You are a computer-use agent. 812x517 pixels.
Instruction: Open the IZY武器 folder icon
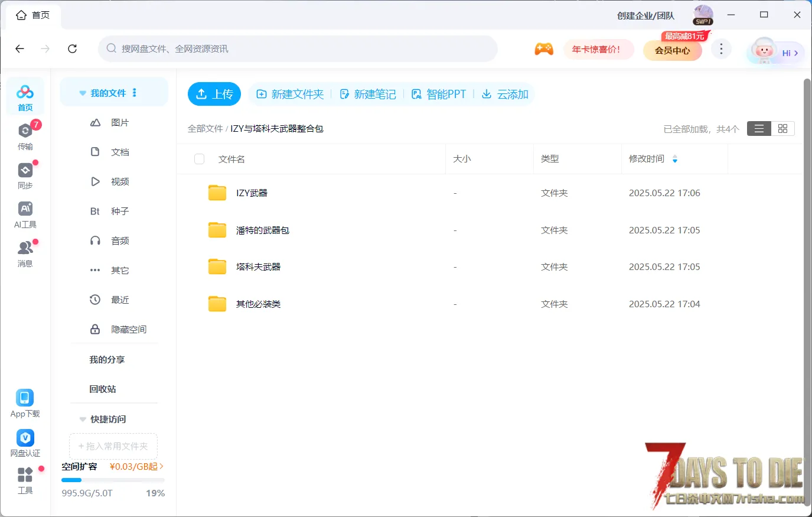point(217,193)
